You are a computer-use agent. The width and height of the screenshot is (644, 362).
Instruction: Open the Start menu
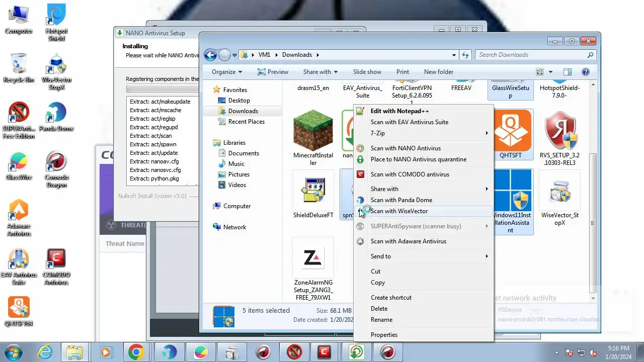(14, 352)
